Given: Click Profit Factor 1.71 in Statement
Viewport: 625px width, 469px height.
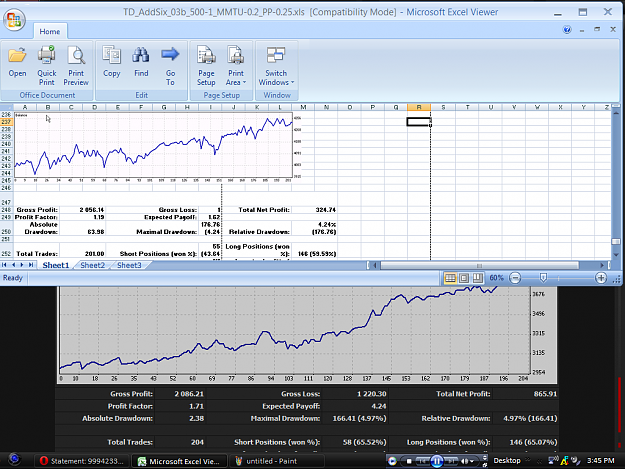Looking at the screenshot, I should (196, 406).
